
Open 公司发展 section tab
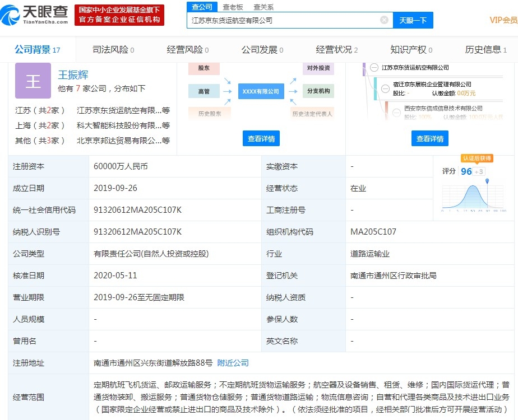(x=262, y=49)
